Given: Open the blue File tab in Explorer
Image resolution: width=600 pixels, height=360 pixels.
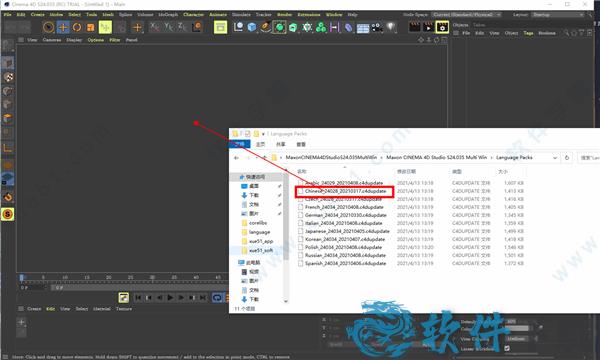Looking at the screenshot, I should pyautogui.click(x=240, y=144).
